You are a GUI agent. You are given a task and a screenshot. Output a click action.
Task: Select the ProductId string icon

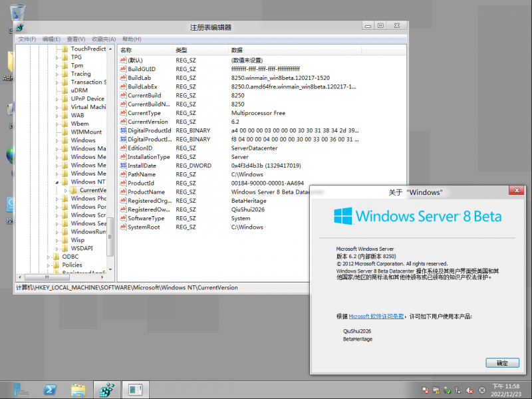123,184
